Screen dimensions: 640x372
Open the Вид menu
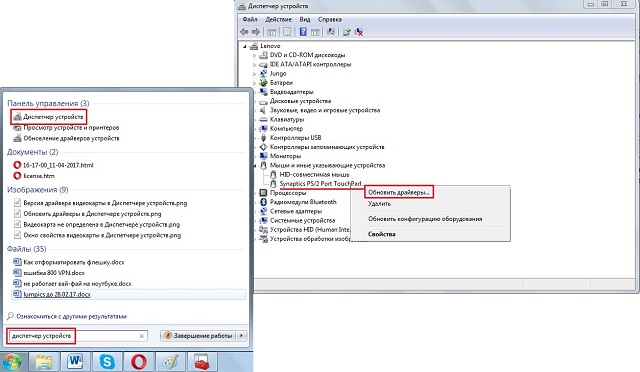(305, 19)
